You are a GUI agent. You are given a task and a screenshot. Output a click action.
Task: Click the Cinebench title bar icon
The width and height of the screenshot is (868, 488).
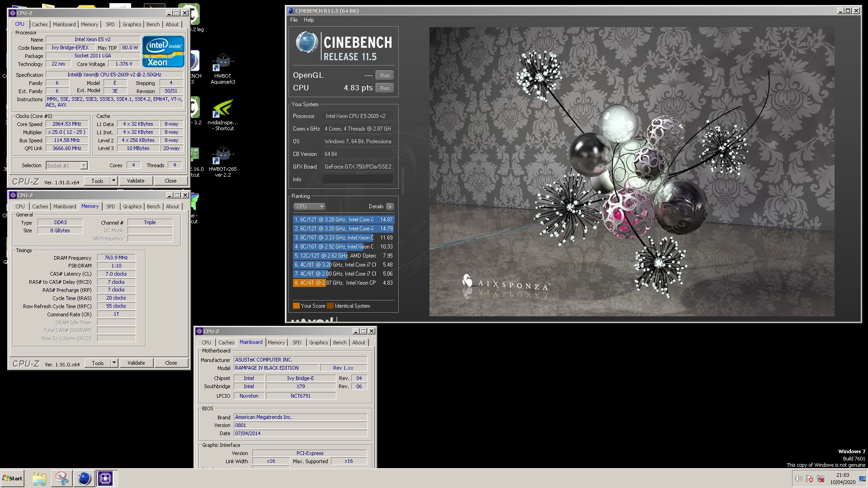click(x=291, y=11)
